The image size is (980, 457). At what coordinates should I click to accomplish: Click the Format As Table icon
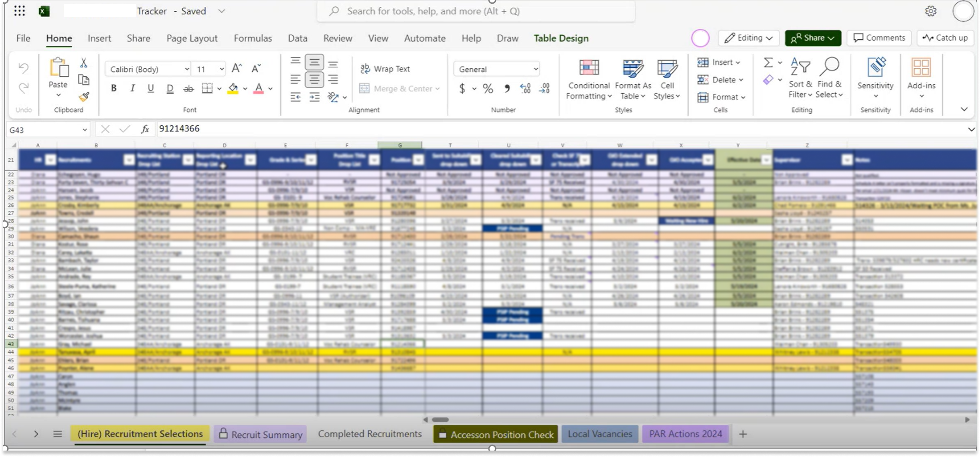coord(632,68)
